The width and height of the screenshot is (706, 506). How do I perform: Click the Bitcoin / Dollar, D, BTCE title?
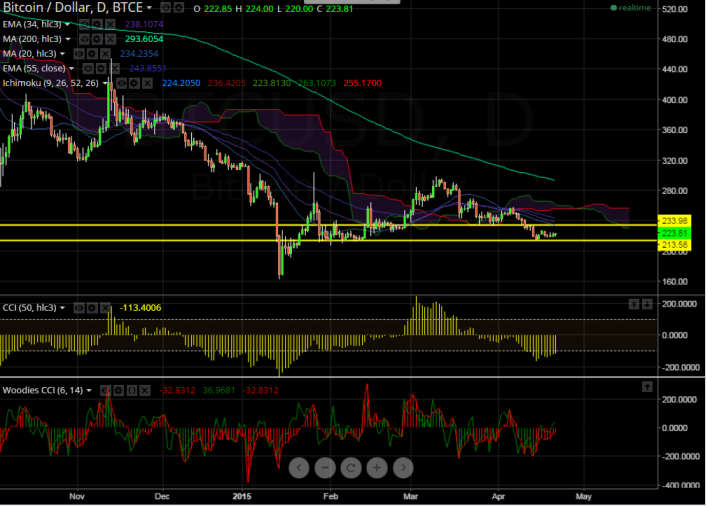(x=73, y=7)
